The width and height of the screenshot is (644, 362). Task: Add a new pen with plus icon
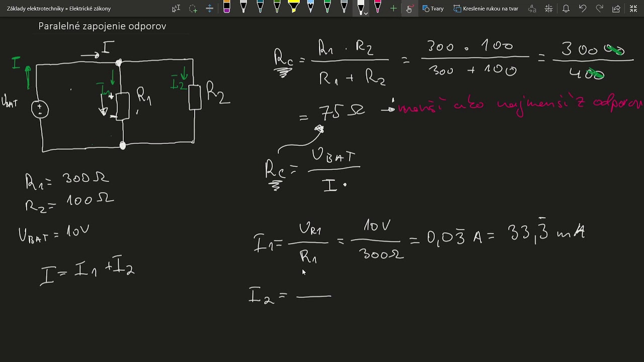[x=393, y=9]
